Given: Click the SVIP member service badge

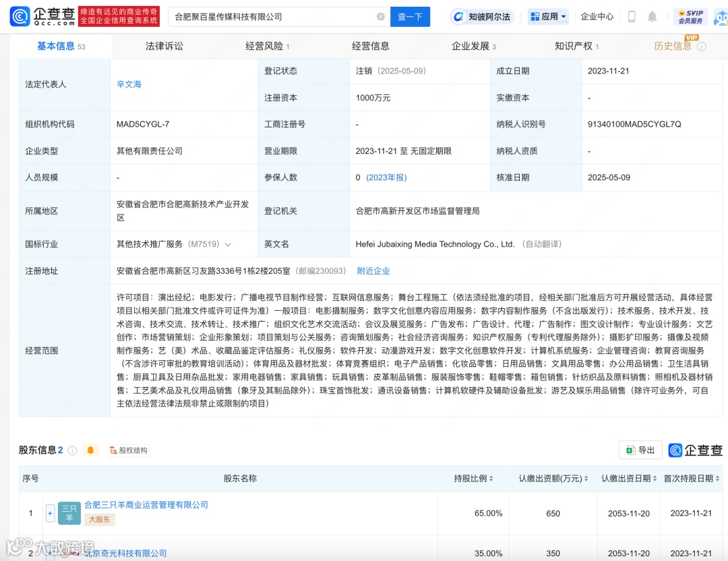Looking at the screenshot, I should 690,17.
